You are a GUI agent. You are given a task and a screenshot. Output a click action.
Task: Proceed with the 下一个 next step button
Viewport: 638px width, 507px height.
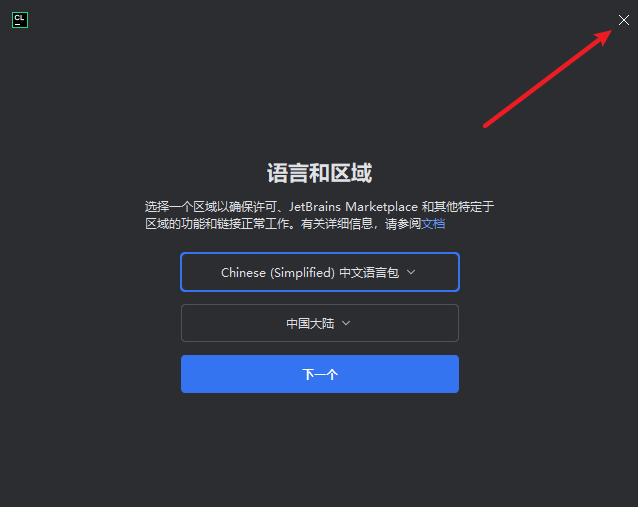click(320, 374)
